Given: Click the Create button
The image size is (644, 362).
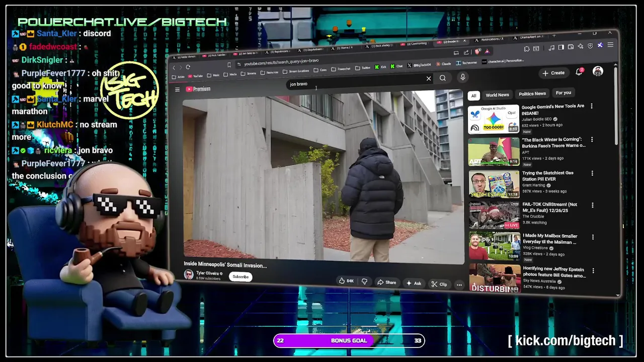Looking at the screenshot, I should point(553,73).
